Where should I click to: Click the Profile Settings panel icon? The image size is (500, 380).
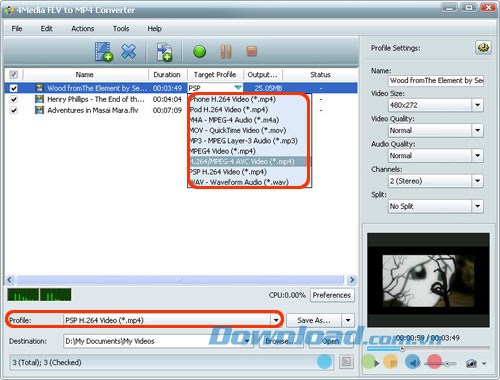(483, 48)
